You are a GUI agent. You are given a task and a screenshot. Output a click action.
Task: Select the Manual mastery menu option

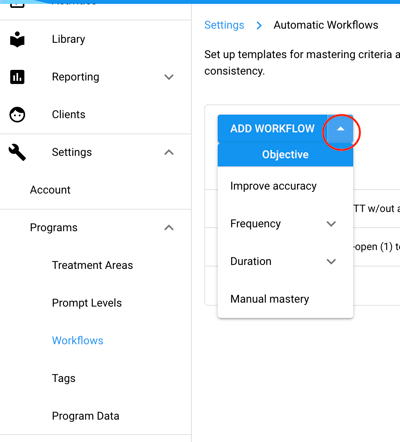[x=285, y=299]
